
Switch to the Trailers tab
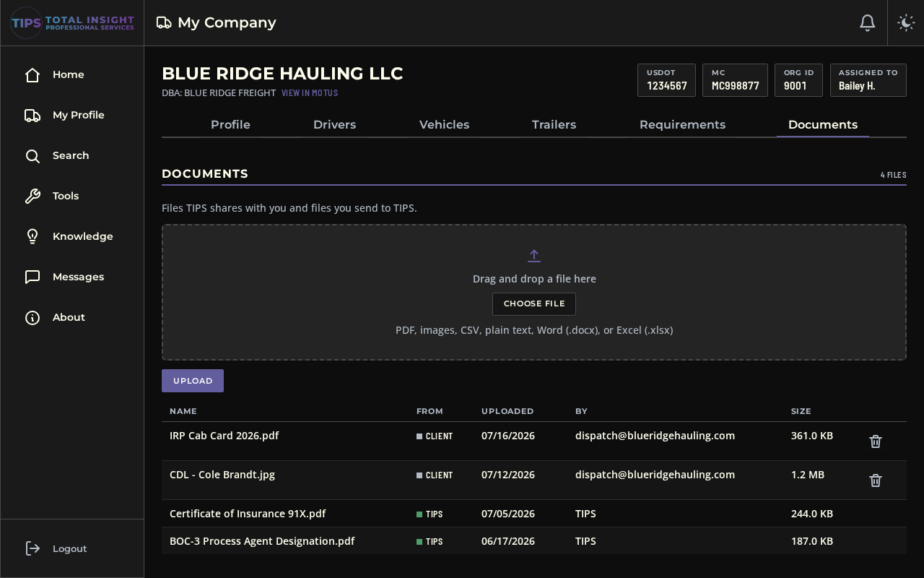click(x=554, y=125)
